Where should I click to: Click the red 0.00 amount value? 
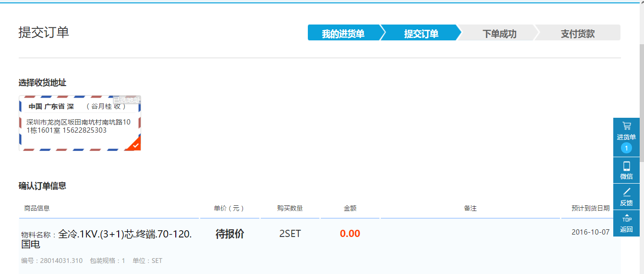coord(350,234)
